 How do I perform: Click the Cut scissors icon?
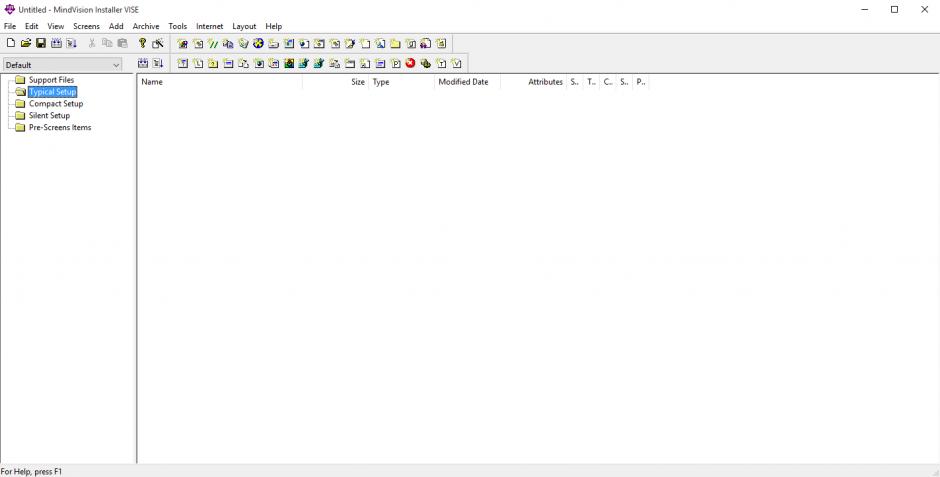pyautogui.click(x=92, y=43)
